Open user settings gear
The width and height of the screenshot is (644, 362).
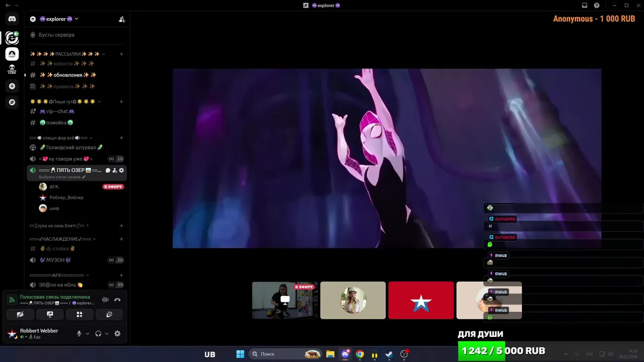click(x=117, y=333)
